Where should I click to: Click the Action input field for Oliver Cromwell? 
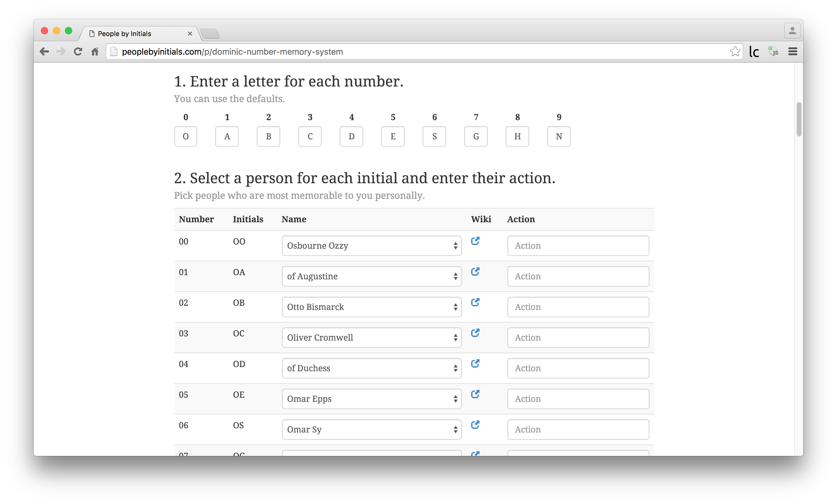click(578, 337)
